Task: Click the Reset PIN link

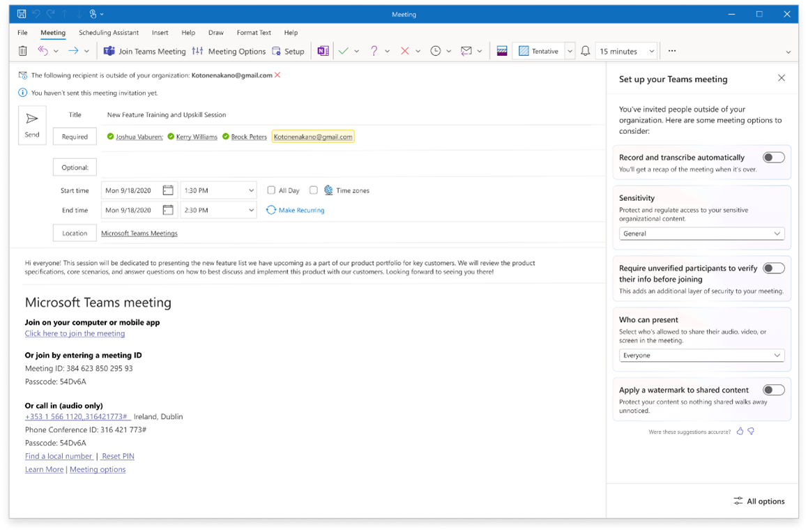Action: click(118, 456)
